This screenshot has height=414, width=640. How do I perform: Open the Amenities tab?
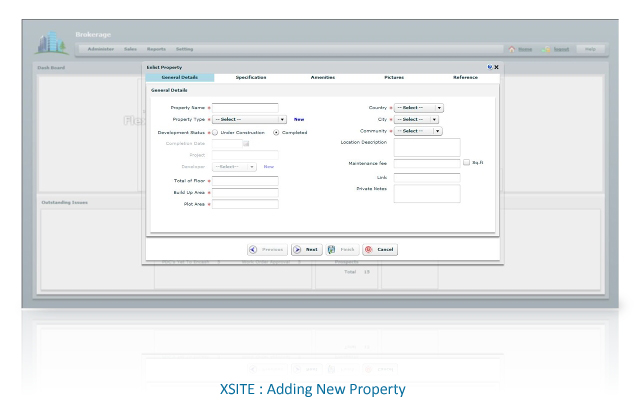tap(323, 77)
